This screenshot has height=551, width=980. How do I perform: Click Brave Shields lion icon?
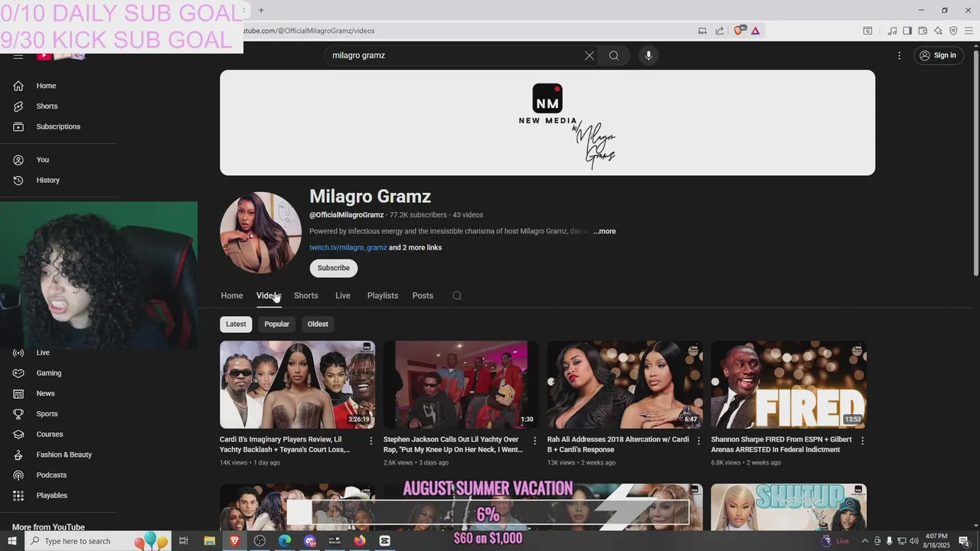tap(739, 31)
